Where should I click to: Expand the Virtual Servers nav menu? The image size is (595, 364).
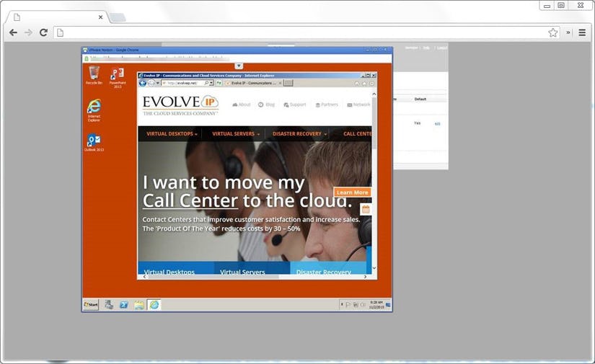pyautogui.click(x=236, y=134)
